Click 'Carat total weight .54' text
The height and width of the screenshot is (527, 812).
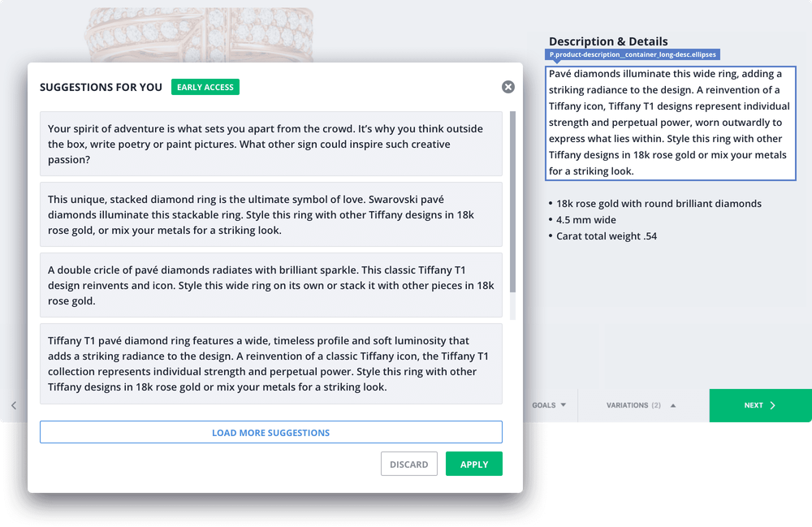tap(607, 236)
